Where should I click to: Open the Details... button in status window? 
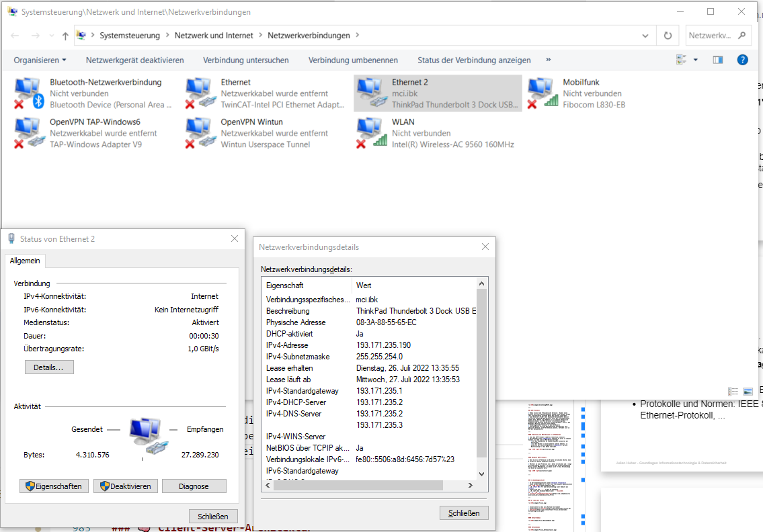(49, 367)
